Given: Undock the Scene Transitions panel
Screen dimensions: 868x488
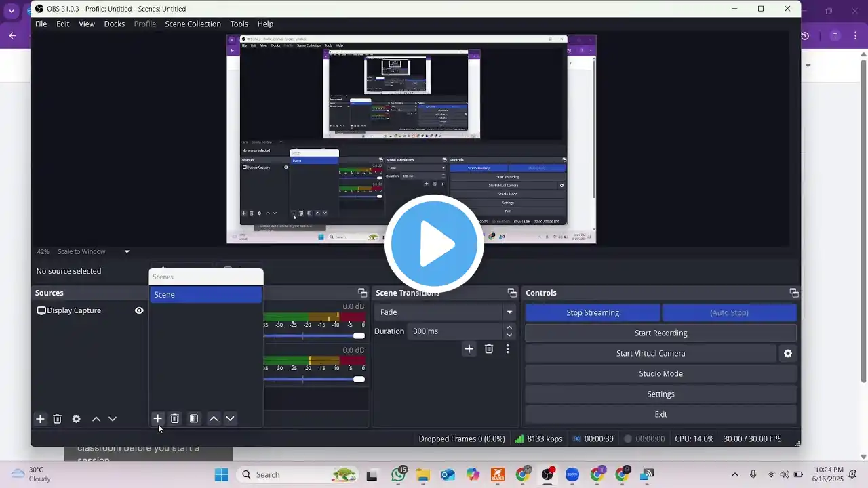Looking at the screenshot, I should click(x=512, y=293).
